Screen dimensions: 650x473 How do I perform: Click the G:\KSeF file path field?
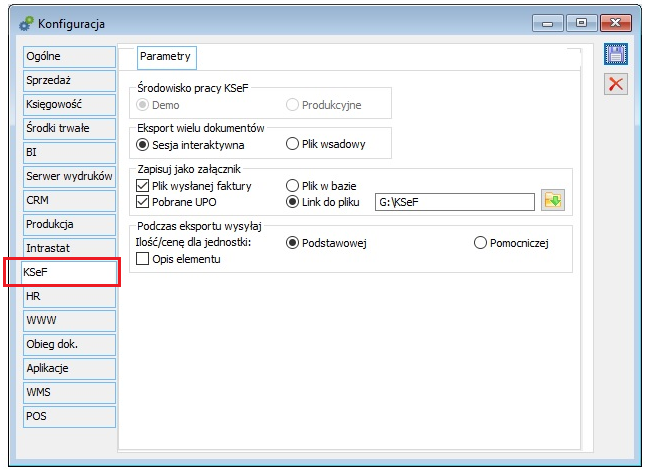(455, 202)
